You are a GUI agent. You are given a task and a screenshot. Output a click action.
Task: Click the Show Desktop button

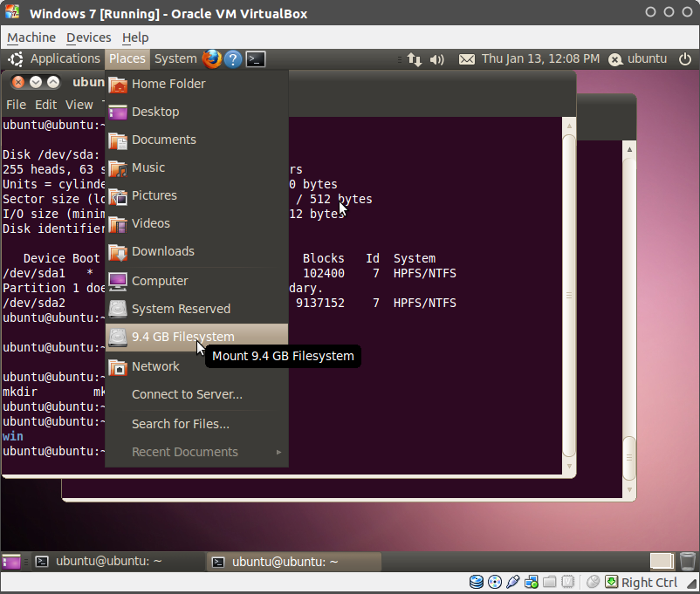tap(11, 562)
